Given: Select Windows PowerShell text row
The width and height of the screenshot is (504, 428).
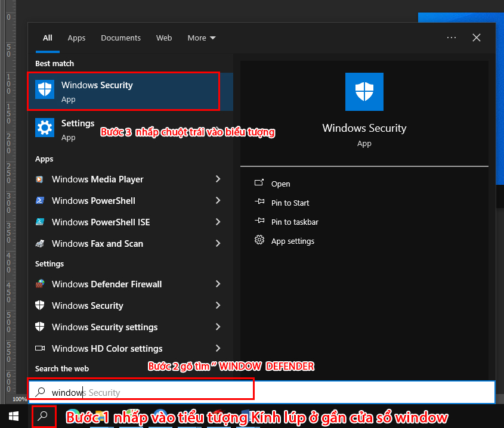Looking at the screenshot, I should tap(93, 200).
